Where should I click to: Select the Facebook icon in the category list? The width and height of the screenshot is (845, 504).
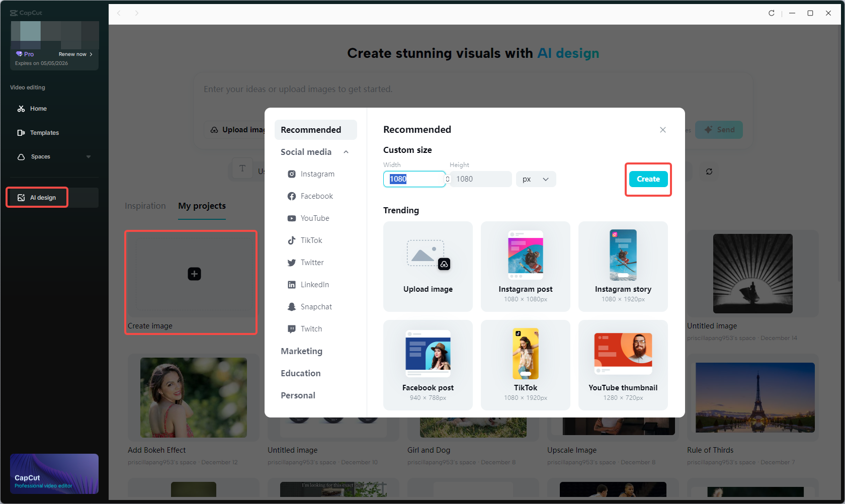[x=292, y=196]
